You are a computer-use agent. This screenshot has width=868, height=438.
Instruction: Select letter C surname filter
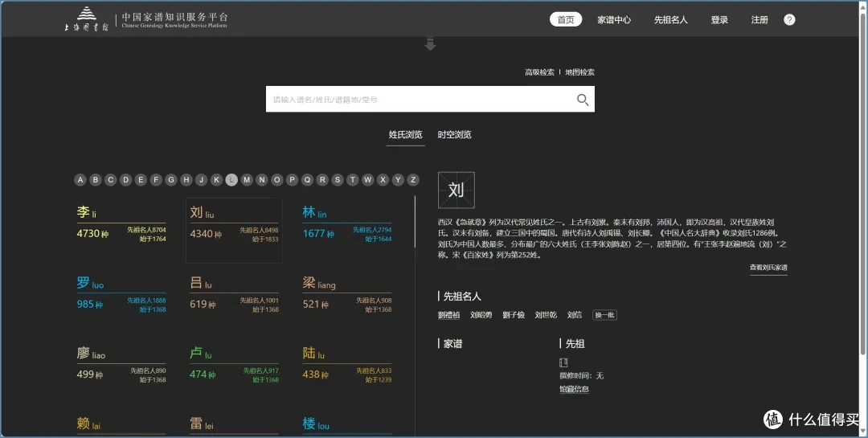pos(111,180)
